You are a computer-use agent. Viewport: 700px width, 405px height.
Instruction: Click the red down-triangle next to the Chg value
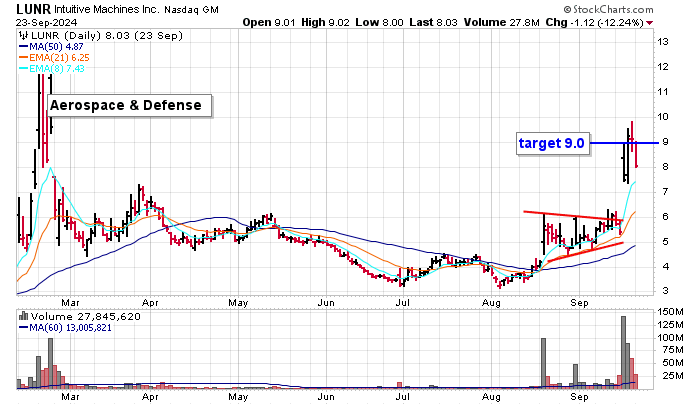tap(650, 23)
